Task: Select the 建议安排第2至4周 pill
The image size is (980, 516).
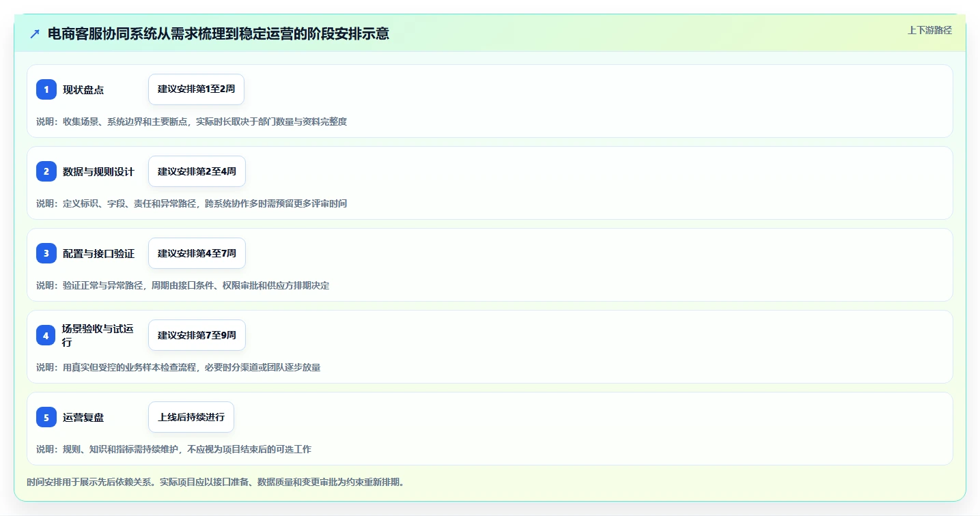Action: (197, 171)
